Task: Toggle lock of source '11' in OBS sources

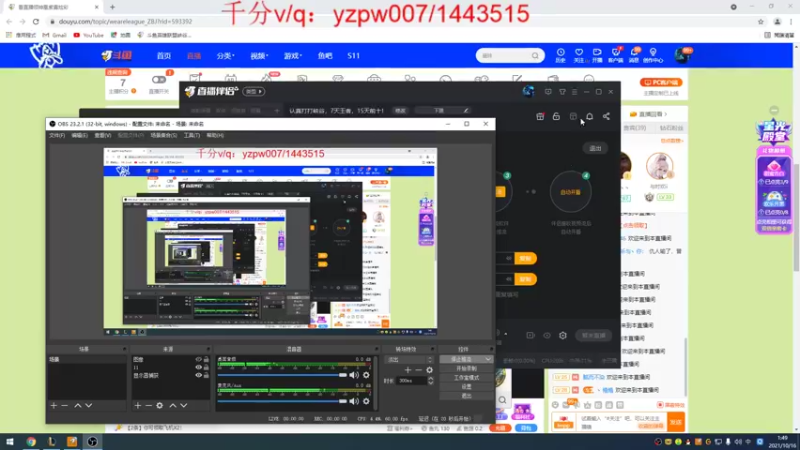Action: pyautogui.click(x=206, y=367)
